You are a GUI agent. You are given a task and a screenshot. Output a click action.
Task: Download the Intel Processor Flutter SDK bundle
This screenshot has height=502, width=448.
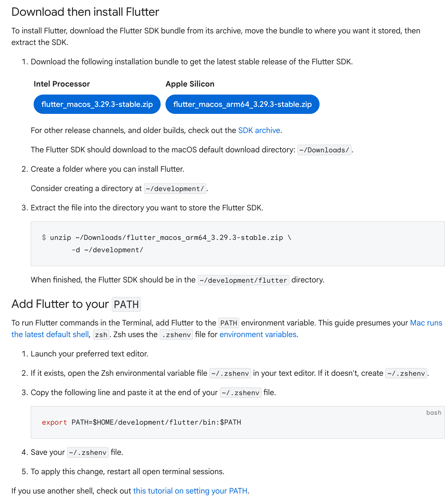(x=97, y=104)
